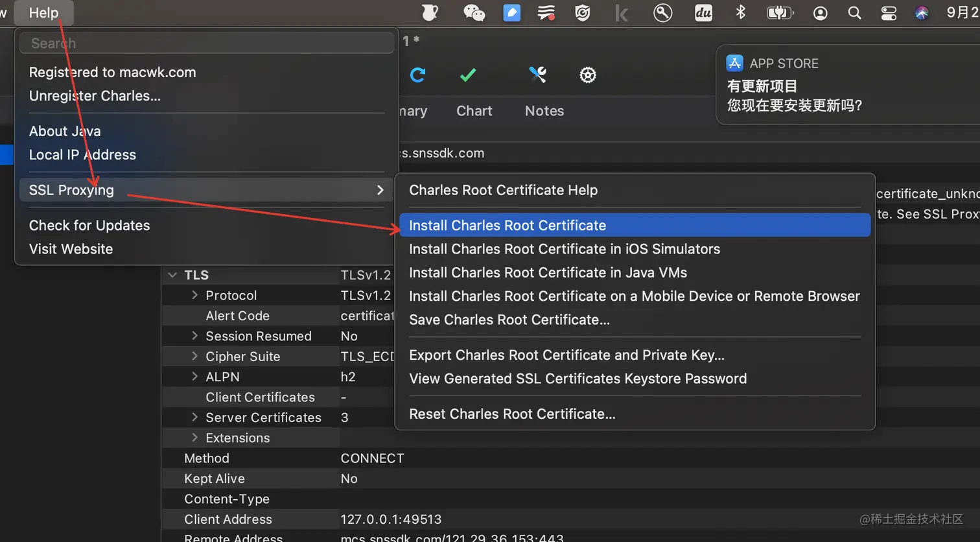Click the 'Method' row label
The width and height of the screenshot is (980, 542).
point(207,458)
